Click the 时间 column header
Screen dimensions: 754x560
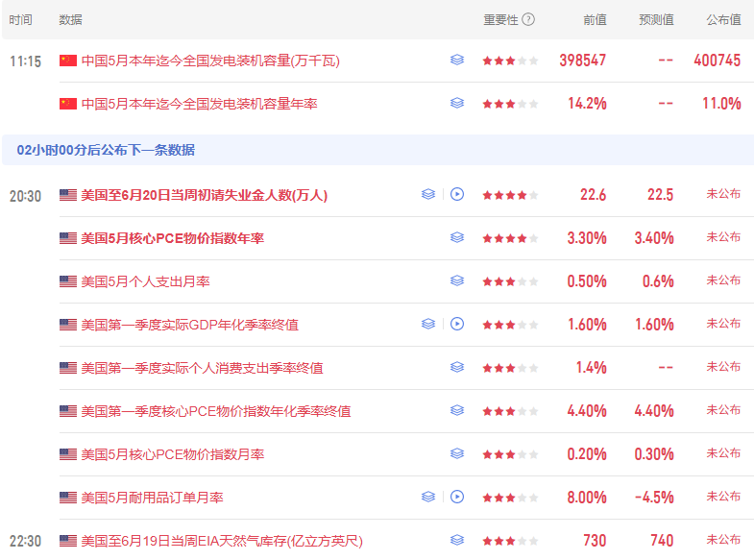(x=21, y=20)
